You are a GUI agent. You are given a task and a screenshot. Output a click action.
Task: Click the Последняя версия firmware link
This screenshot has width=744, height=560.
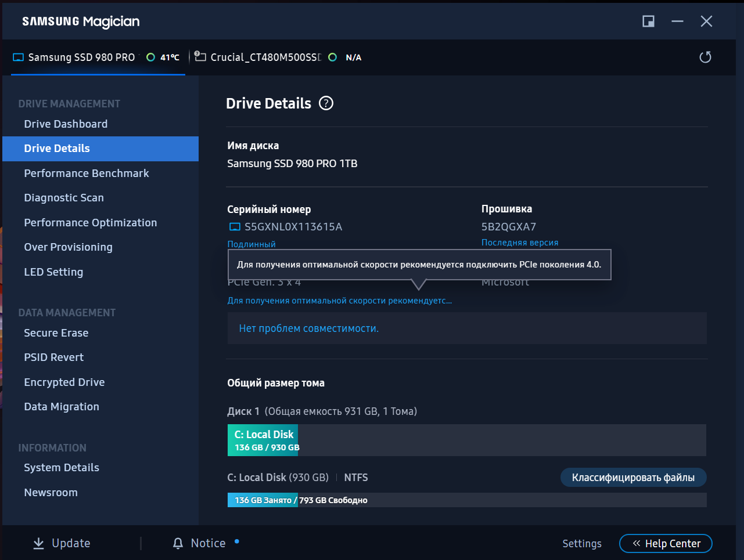[x=520, y=243]
